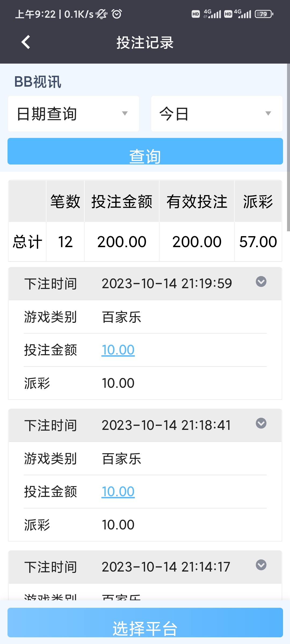This screenshot has height=644, width=290.
Task: Select the 投注金额 column header
Action: click(x=122, y=201)
